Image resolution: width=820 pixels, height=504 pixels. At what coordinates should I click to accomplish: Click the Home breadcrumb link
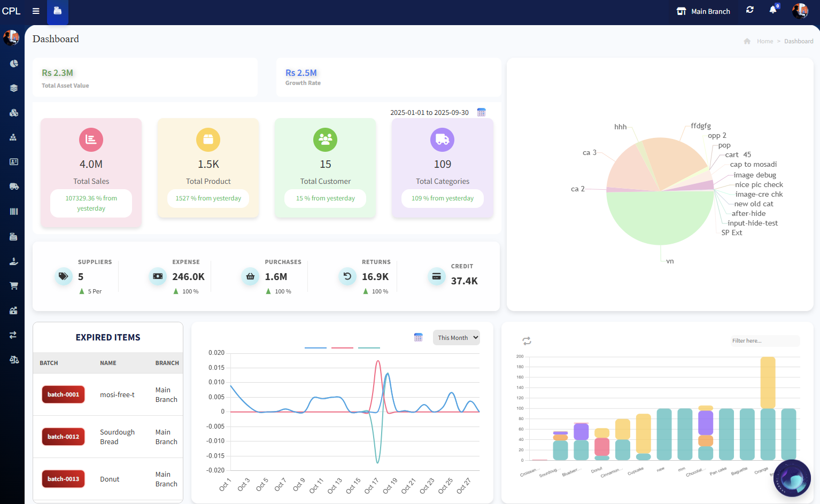tap(764, 41)
